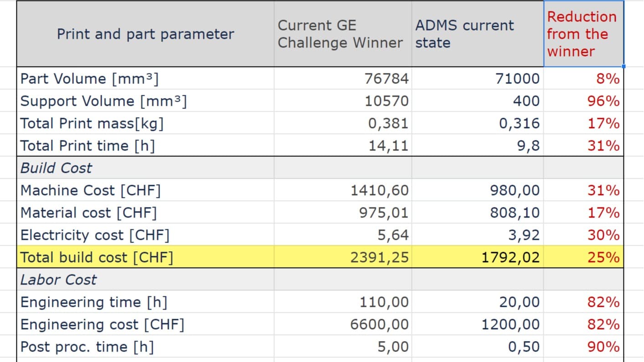The image size is (644, 362).
Task: Select the "Electricity cost [CHF]" label cell
Action: coord(95,235)
